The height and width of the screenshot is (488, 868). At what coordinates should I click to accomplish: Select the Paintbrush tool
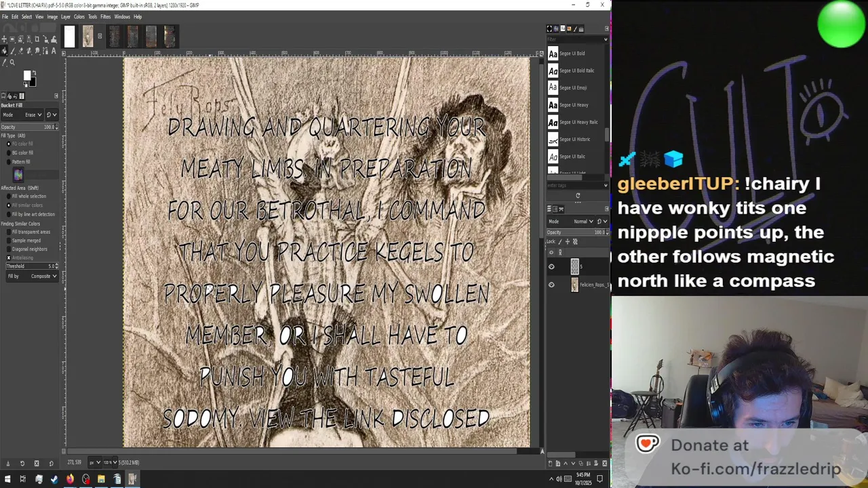tap(12, 50)
